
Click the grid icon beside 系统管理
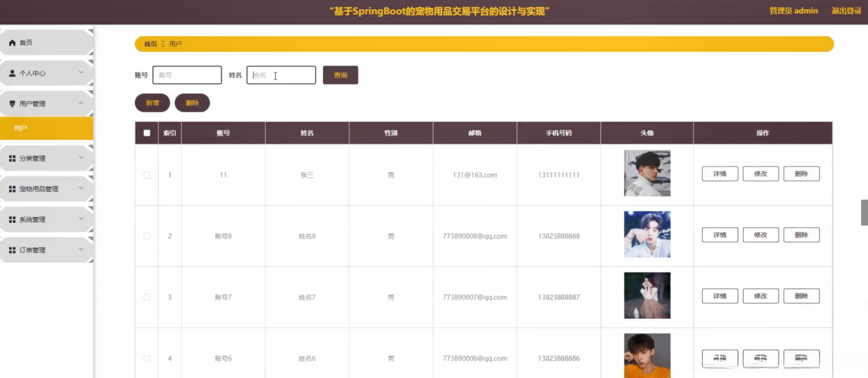click(12, 219)
